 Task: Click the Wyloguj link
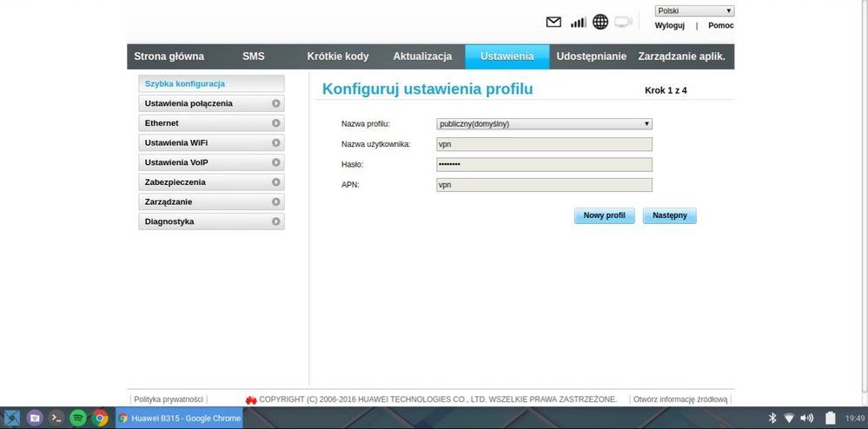point(669,26)
